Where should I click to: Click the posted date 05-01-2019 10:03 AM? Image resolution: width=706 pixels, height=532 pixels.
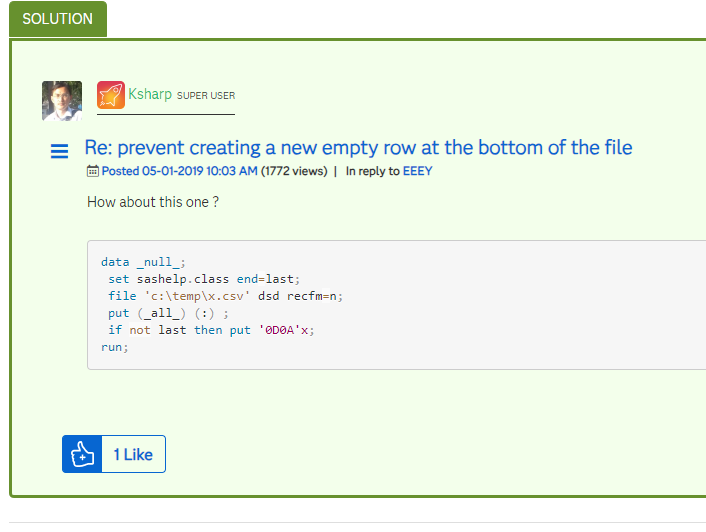tap(179, 171)
